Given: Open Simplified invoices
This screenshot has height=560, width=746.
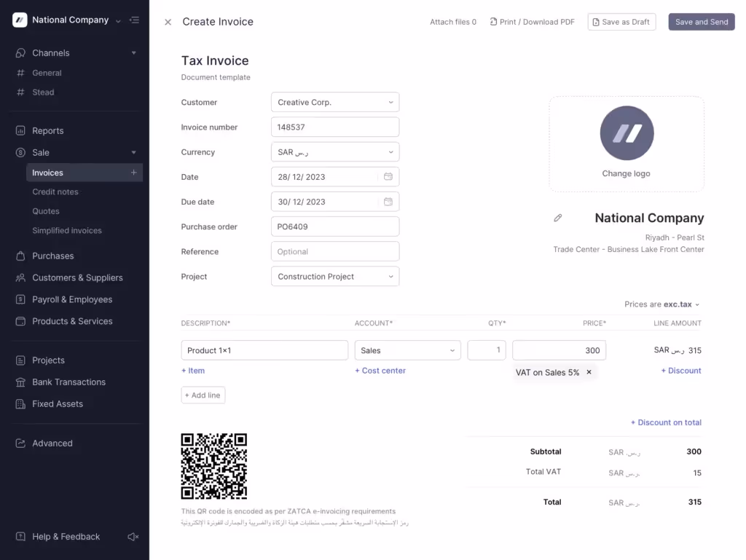Looking at the screenshot, I should pyautogui.click(x=67, y=231).
